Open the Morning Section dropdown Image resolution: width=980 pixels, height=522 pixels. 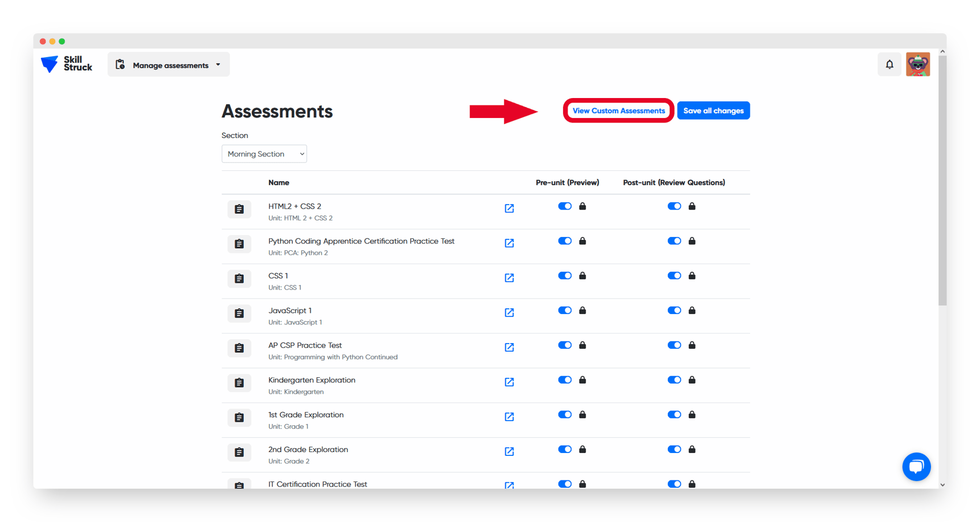click(264, 153)
